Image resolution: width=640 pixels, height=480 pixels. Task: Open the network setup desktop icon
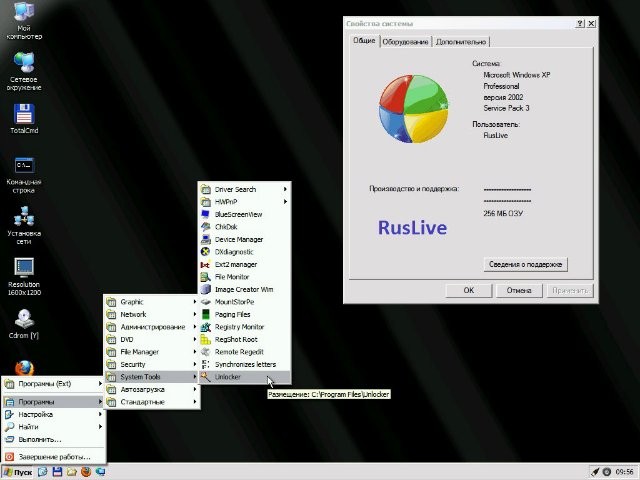tap(24, 225)
